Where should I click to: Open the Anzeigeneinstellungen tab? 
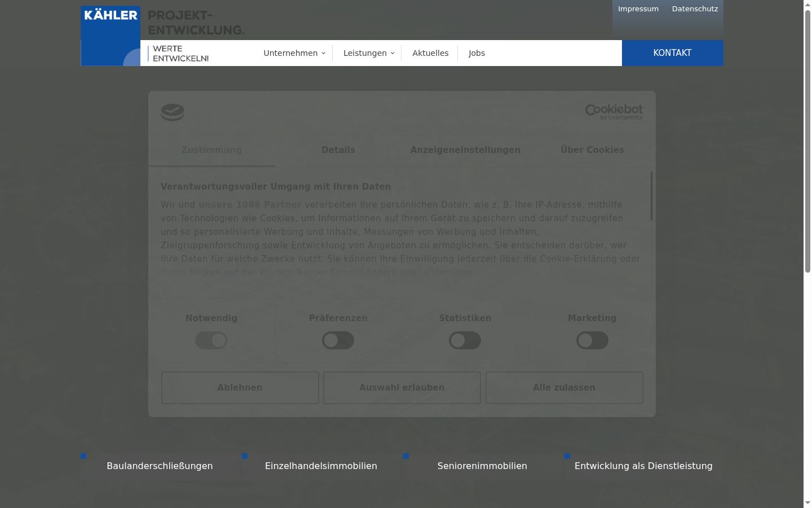465,150
